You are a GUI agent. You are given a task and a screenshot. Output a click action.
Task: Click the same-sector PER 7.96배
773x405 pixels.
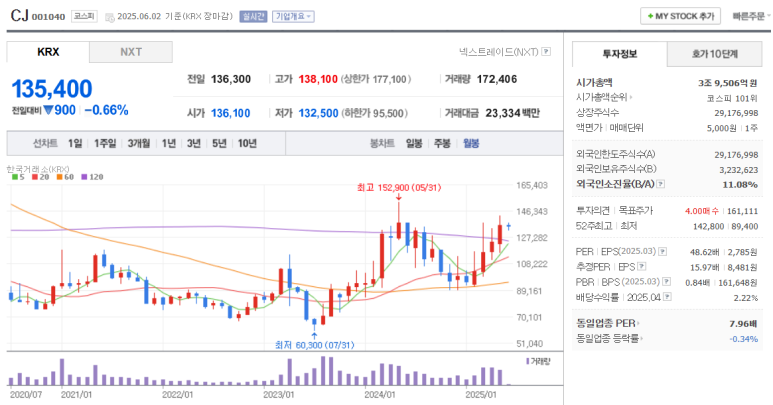[743, 324]
